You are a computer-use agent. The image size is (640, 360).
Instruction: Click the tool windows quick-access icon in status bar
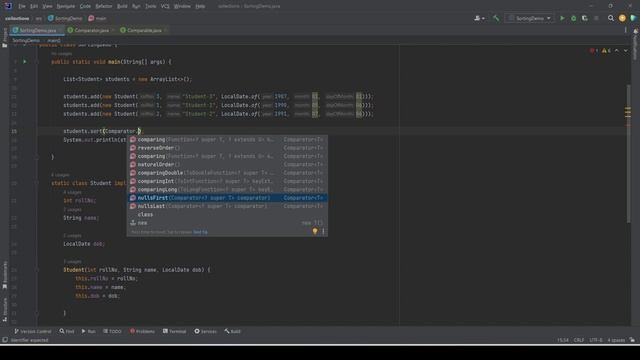5,340
